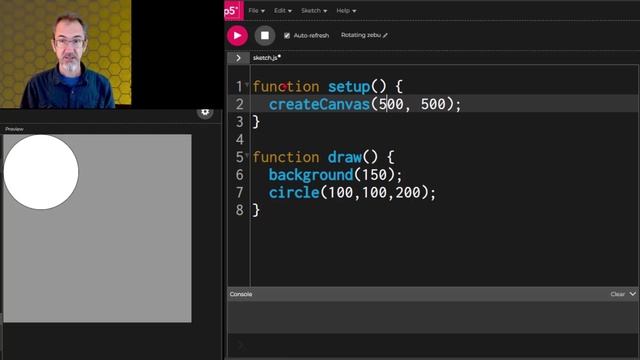Click the word setup on line 1

[349, 87]
